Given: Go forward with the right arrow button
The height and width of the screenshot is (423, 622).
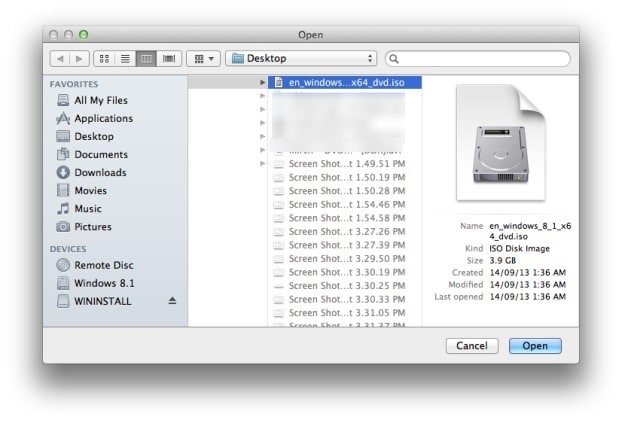Looking at the screenshot, I should 79,59.
